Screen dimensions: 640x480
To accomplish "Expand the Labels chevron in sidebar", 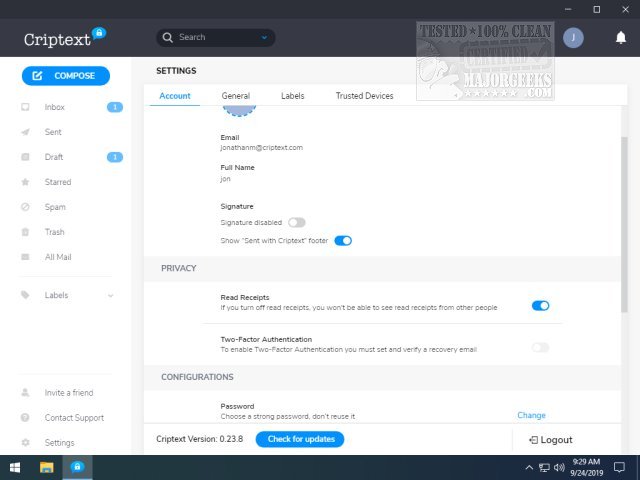I will coord(111,295).
